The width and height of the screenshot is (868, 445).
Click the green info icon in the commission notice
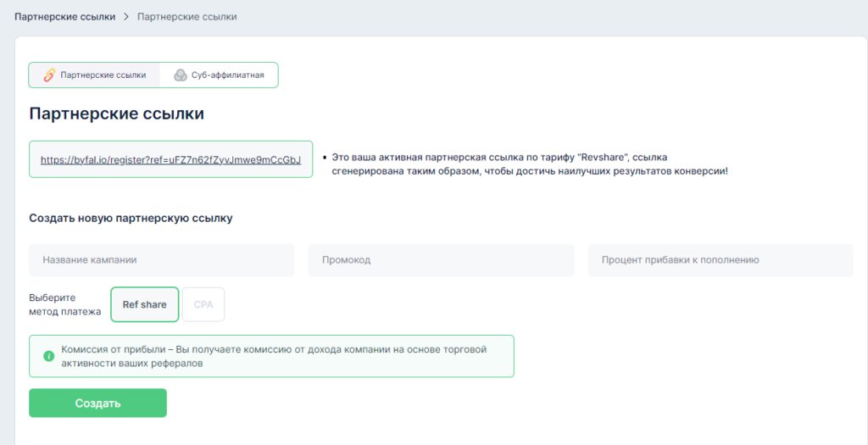48,356
